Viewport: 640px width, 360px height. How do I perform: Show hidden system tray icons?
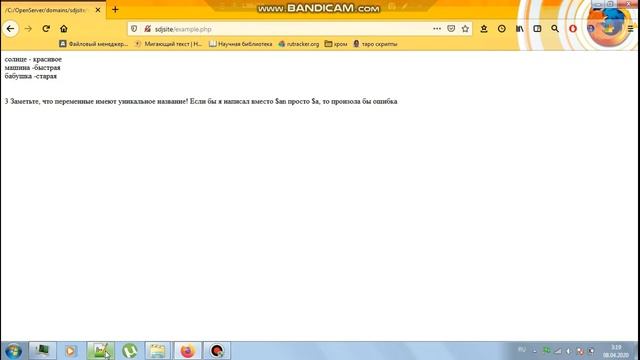535,351
